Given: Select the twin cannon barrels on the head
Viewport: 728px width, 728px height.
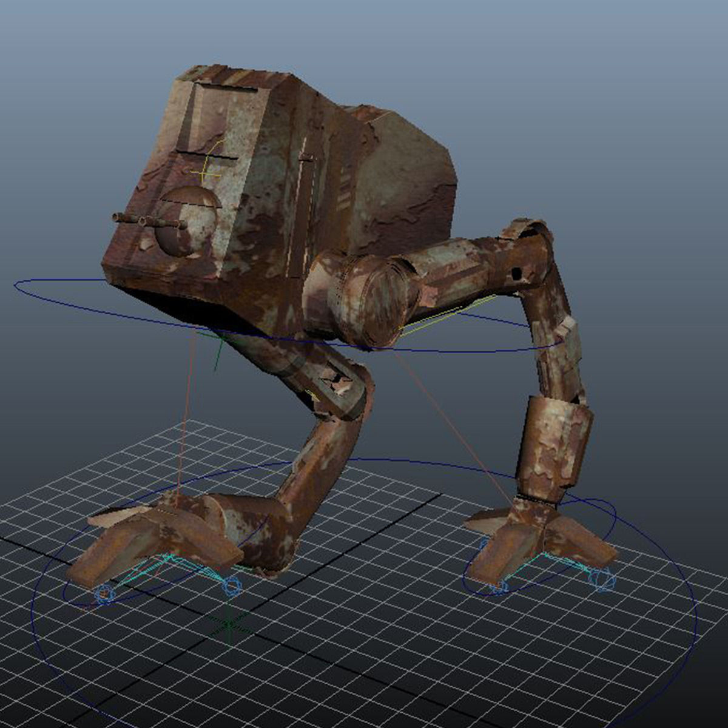Looking at the screenshot, I should pyautogui.click(x=149, y=221).
